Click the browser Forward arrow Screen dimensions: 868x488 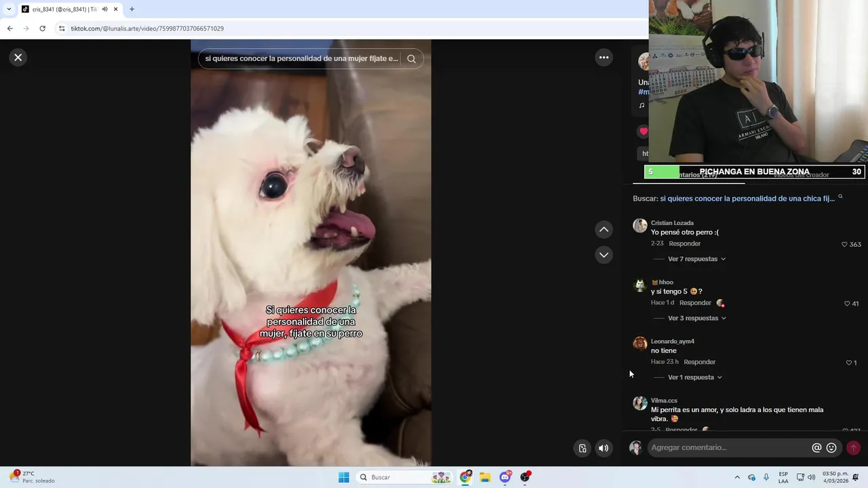click(26, 28)
